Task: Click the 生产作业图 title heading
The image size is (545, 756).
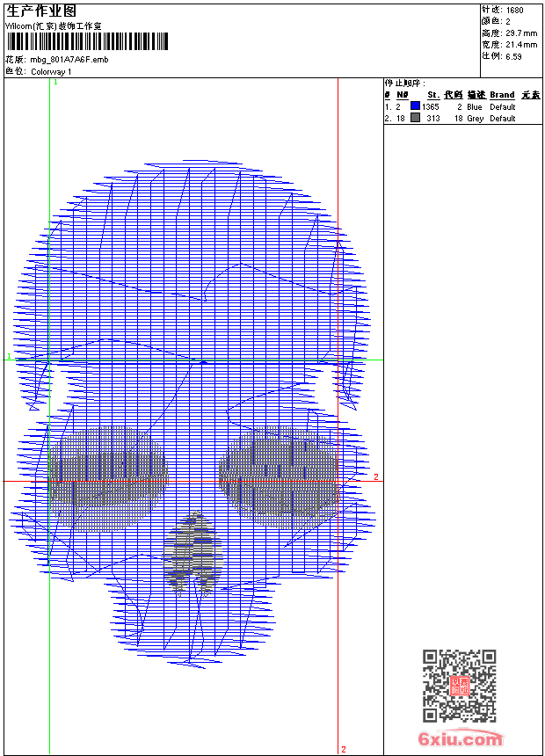Action: point(40,11)
